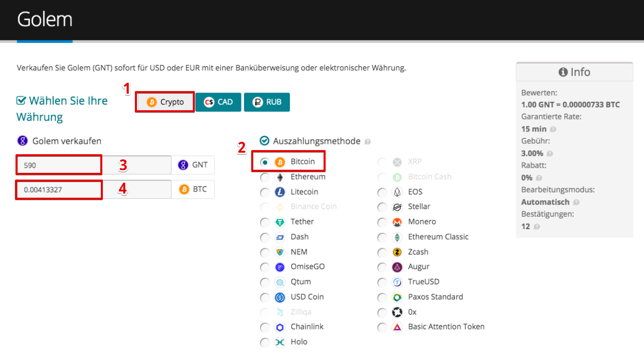Viewport: 644px width, 355px height.
Task: Select the Ethereum Classic radio button
Action: click(x=382, y=237)
